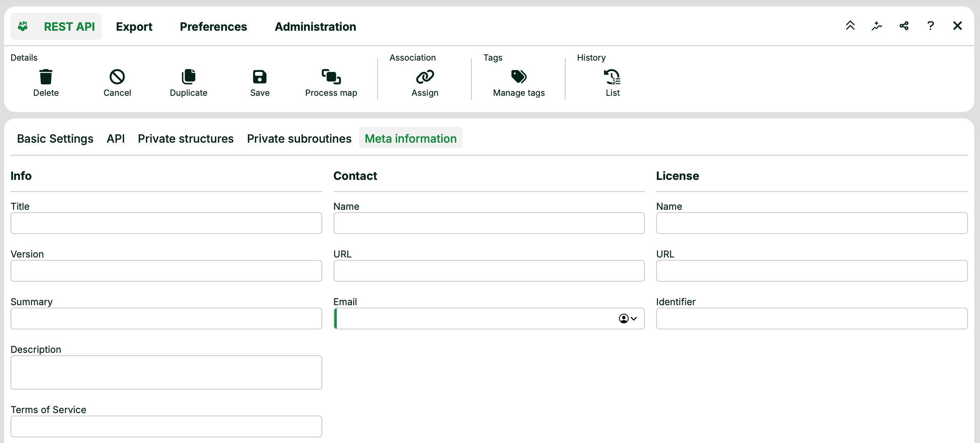The image size is (980, 443).
Task: Click the REST API logo icon
Action: click(x=23, y=26)
